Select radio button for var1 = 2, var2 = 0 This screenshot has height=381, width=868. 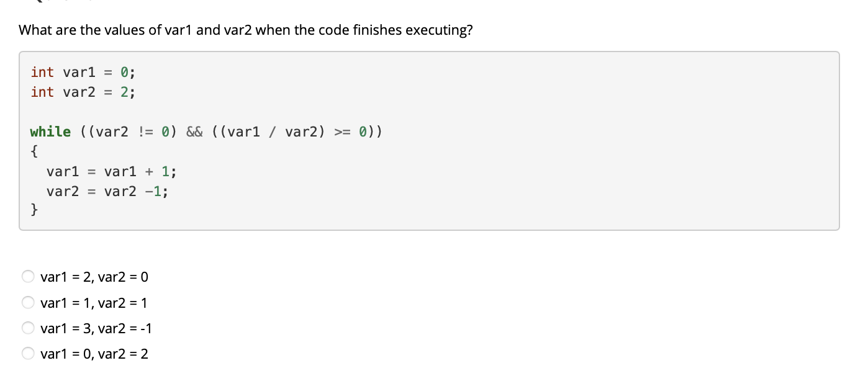coord(28,276)
